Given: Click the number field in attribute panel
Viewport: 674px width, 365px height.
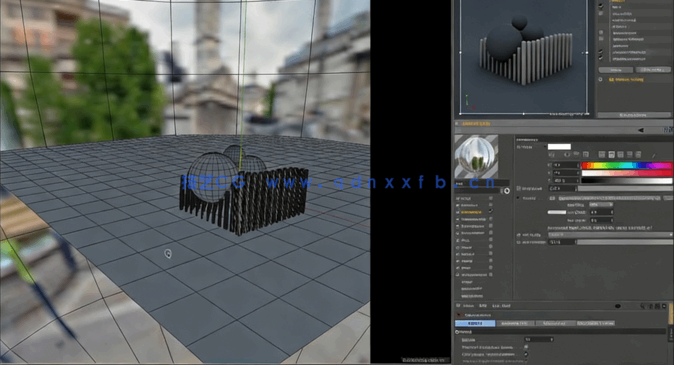Looking at the screenshot, I should coord(539,340).
